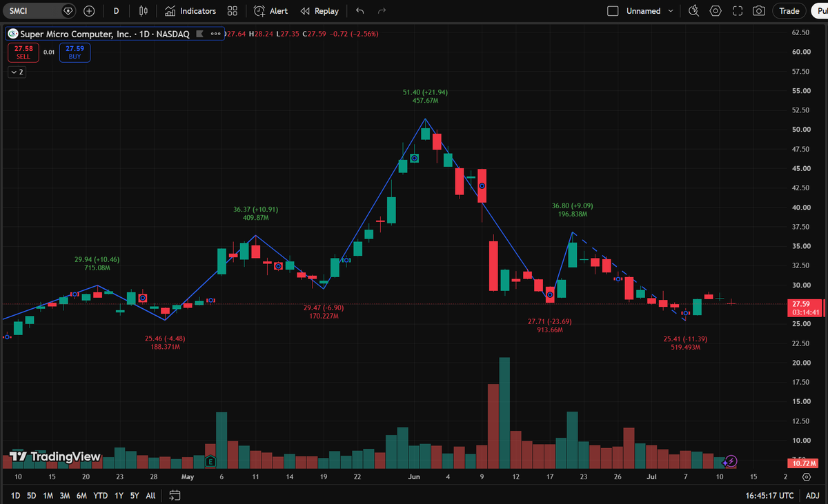This screenshot has height=504, width=828.
Task: Click the 10.72M volume label
Action: click(x=805, y=463)
